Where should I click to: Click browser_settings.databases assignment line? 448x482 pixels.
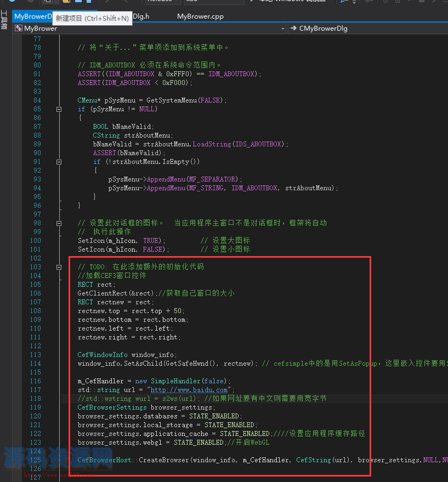(x=160, y=416)
